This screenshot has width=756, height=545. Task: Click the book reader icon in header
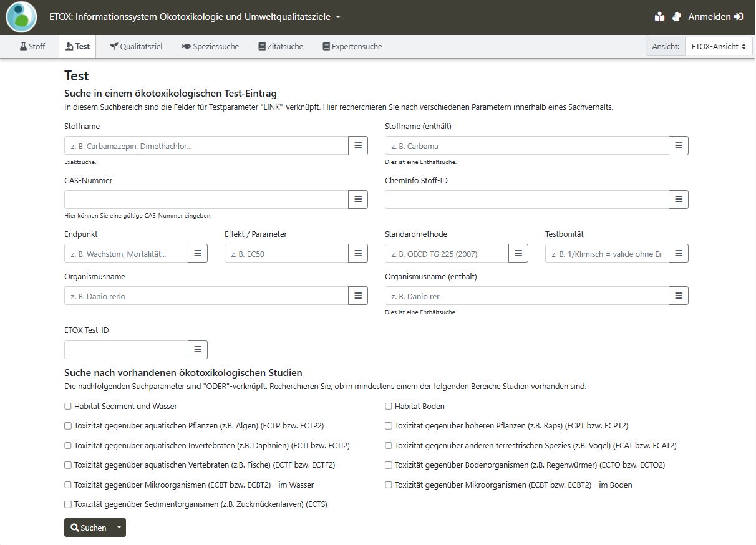coord(659,17)
